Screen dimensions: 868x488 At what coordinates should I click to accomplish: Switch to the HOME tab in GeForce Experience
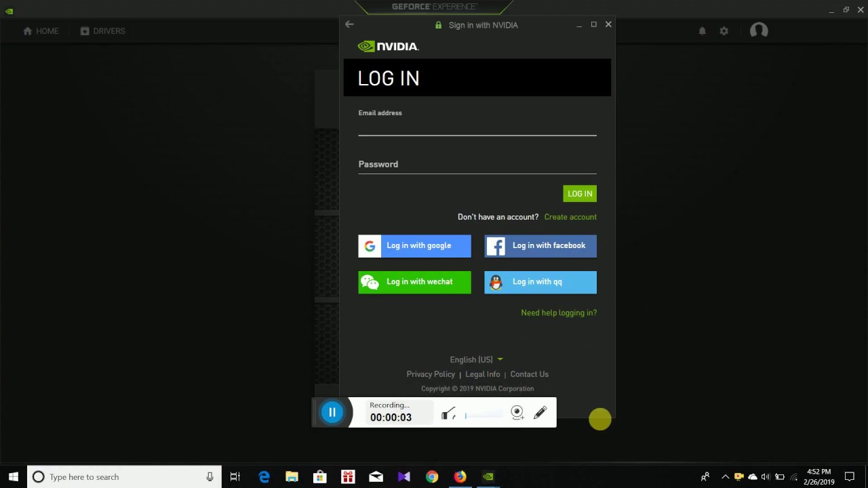[x=41, y=31]
